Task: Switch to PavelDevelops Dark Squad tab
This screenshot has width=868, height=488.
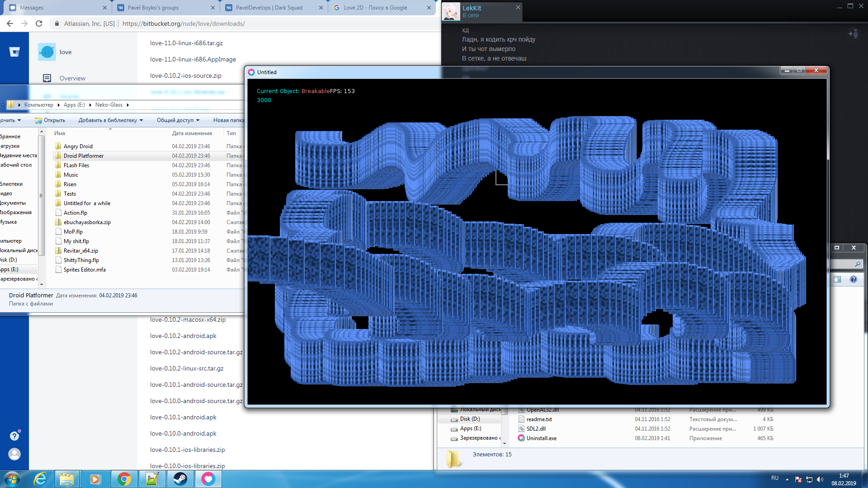Action: coord(274,8)
